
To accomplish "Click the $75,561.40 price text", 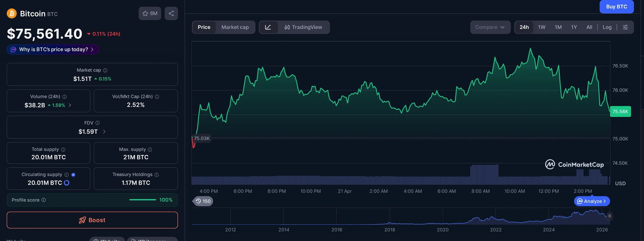I will pos(45,34).
